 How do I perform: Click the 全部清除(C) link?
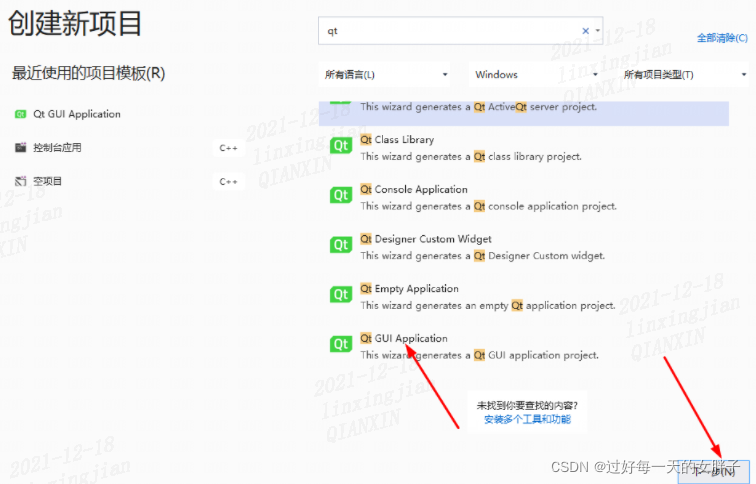[722, 38]
